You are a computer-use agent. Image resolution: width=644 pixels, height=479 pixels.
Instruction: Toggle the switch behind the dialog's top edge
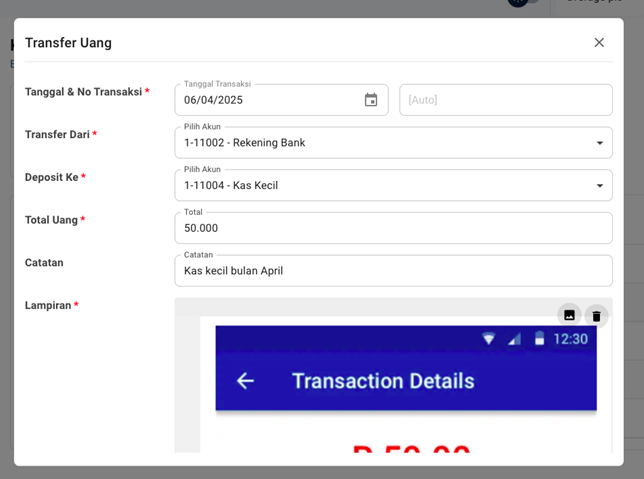click(522, 4)
